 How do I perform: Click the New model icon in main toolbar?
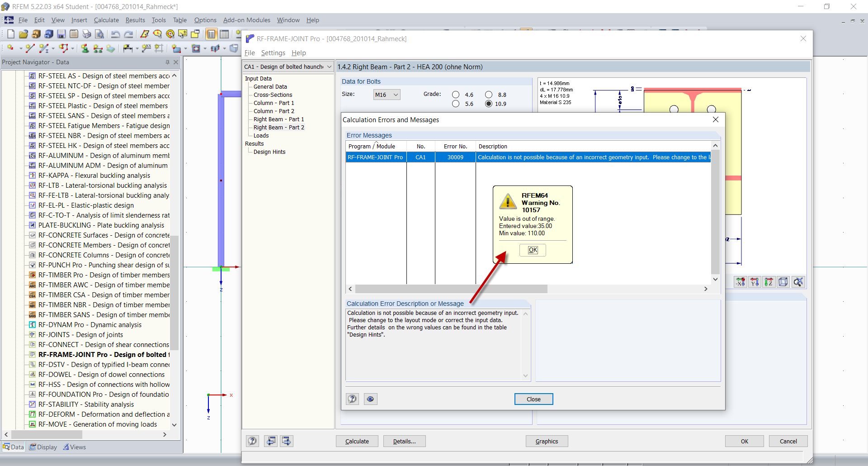click(11, 34)
